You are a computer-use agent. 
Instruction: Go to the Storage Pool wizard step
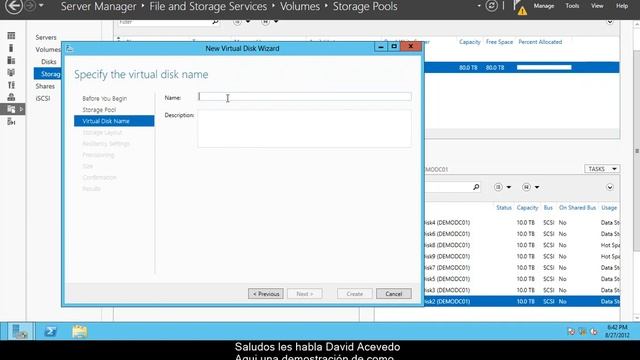[x=99, y=110]
